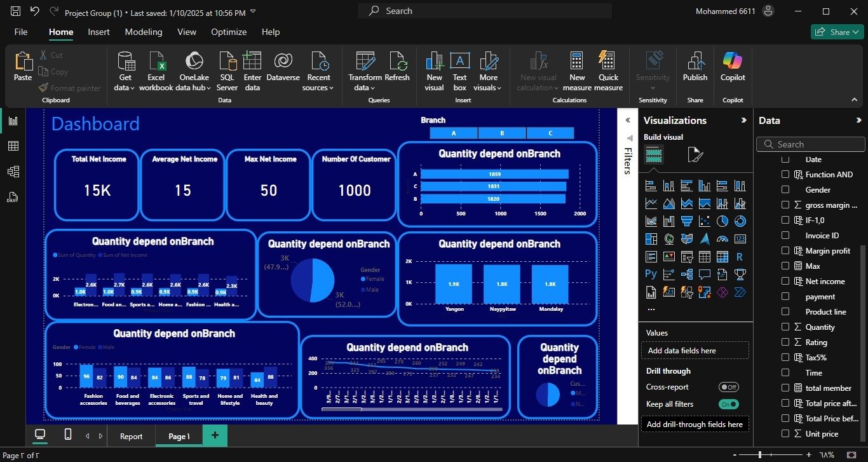This screenshot has height=462, width=868.
Task: Open Copilot from the ribbon
Action: (x=733, y=62)
